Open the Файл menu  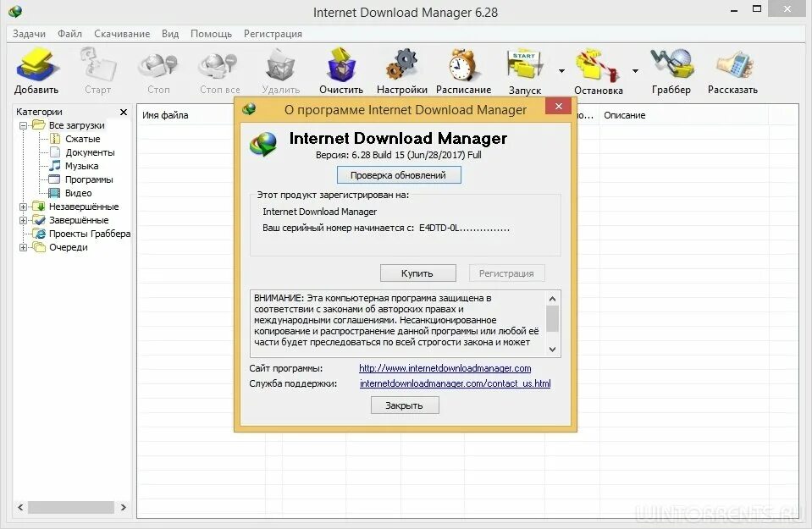[69, 34]
